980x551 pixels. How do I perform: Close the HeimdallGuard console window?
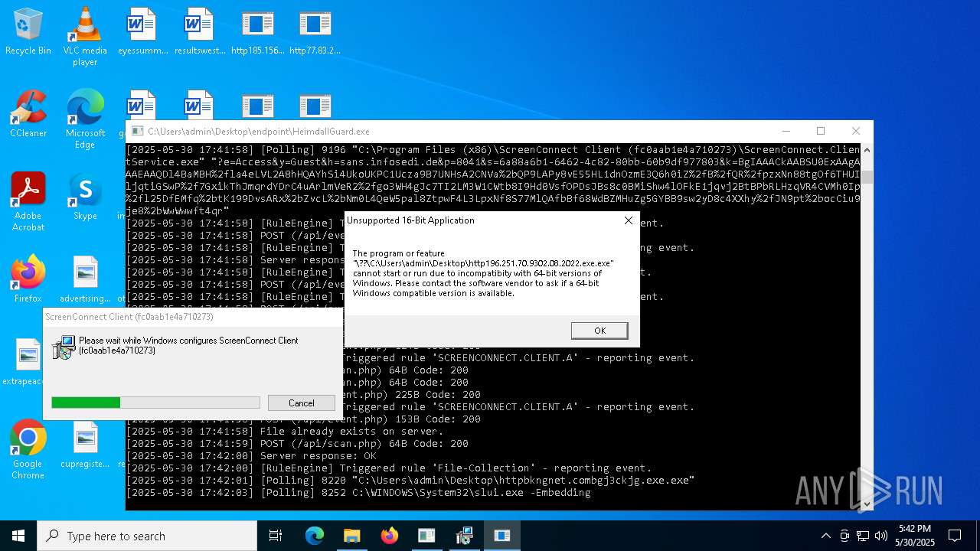[856, 131]
